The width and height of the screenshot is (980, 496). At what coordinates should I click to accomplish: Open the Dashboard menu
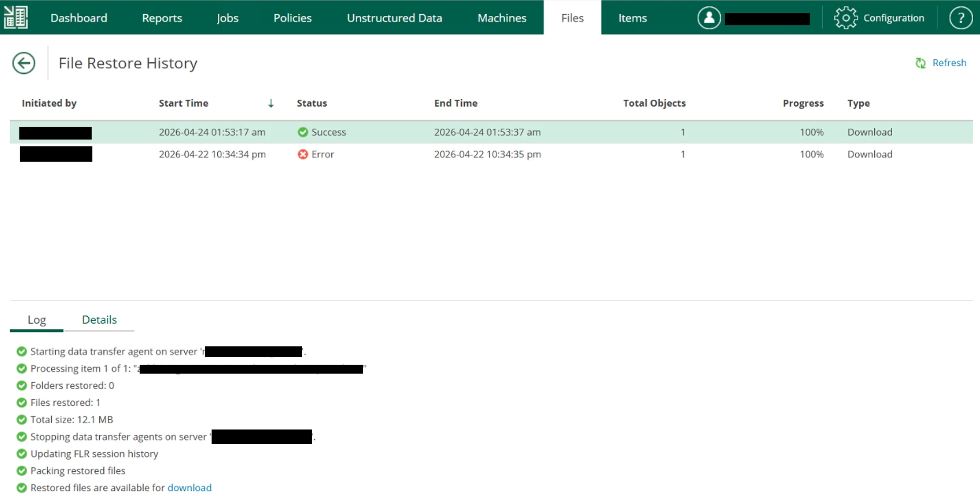pos(79,18)
